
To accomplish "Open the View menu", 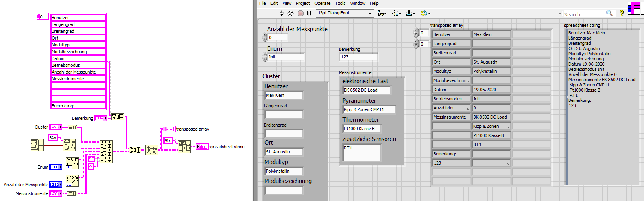I will click(287, 3).
